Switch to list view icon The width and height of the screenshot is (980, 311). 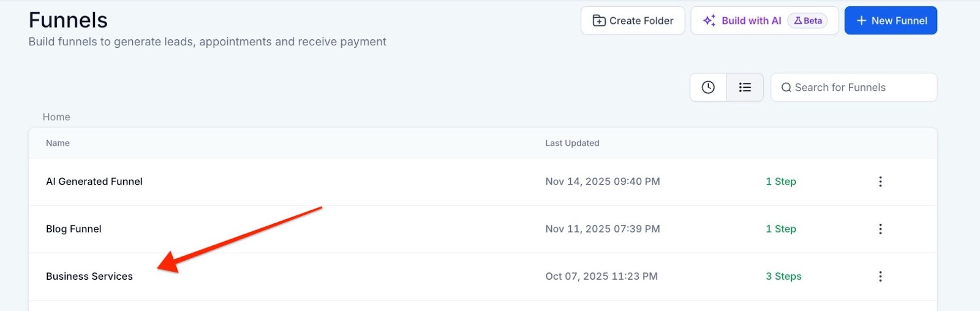(x=745, y=87)
